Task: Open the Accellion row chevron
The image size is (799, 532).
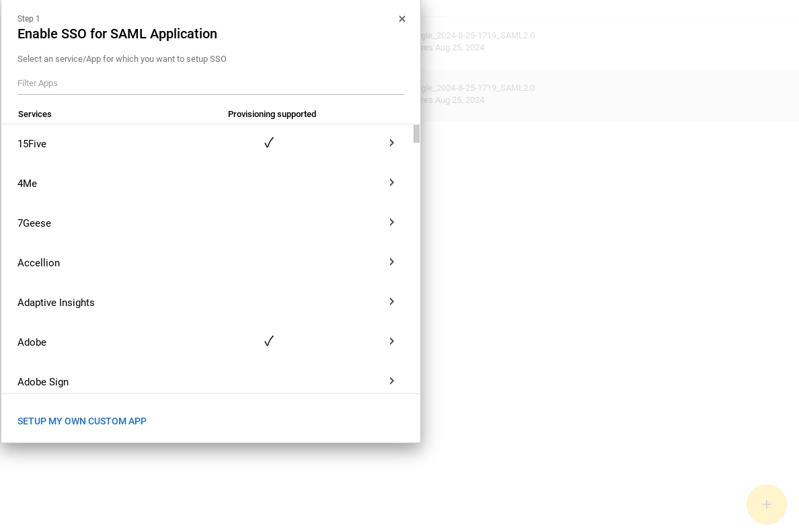Action: 392,262
